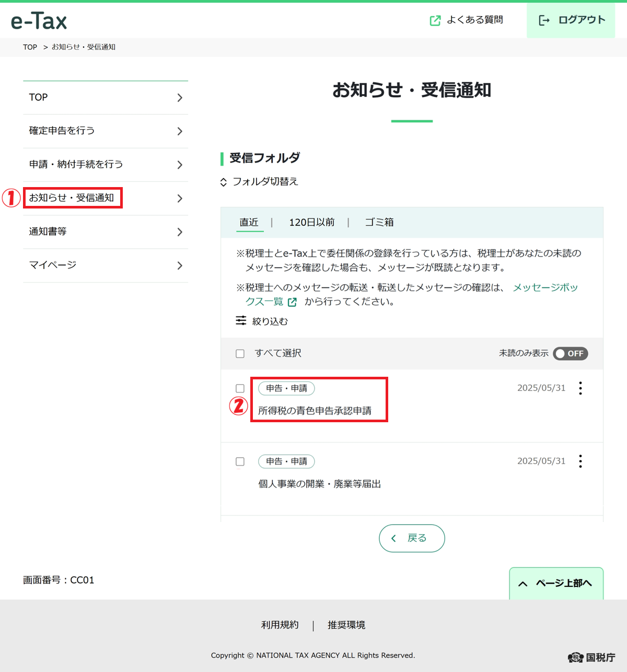Screen dimensions: 627x672
Task: Expand 確定申告を行う sidebar item
Action: tap(106, 131)
